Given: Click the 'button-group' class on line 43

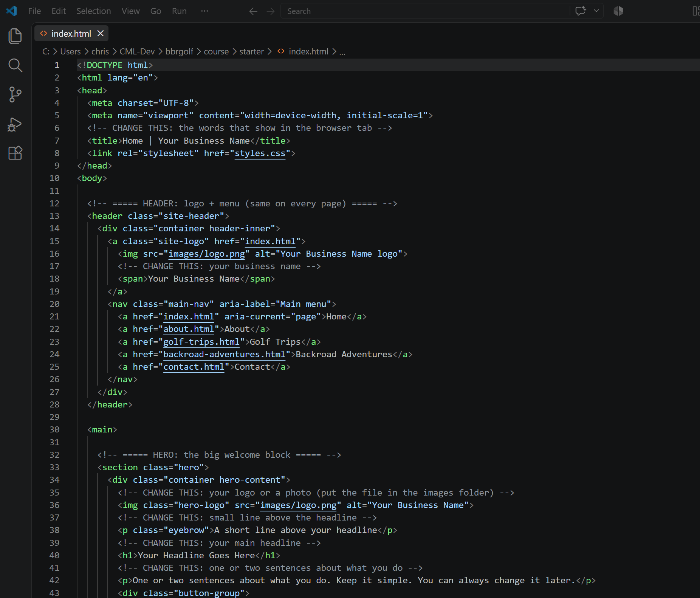Looking at the screenshot, I should coord(209,593).
